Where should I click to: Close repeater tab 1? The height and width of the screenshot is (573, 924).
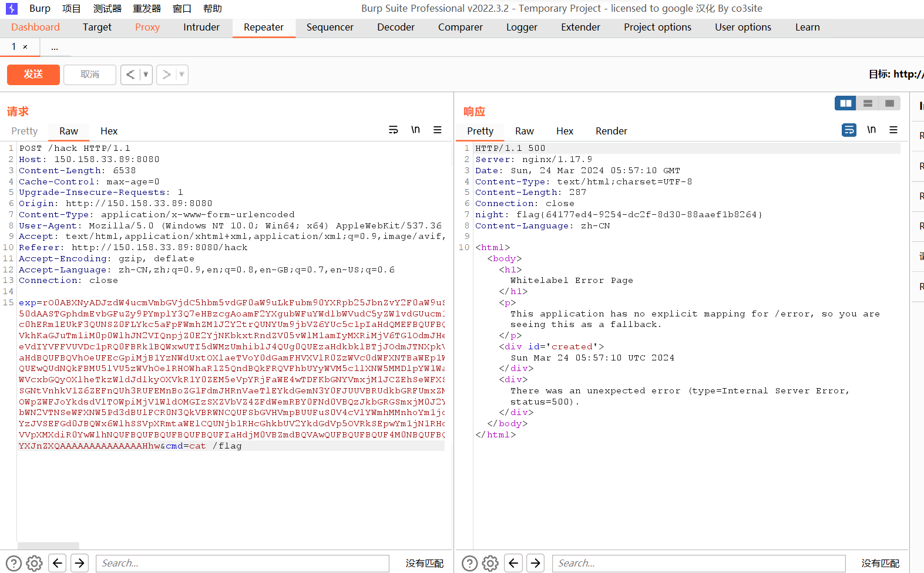[x=25, y=47]
